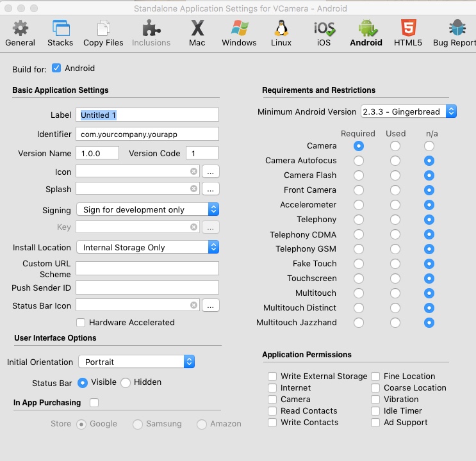
Task: Uncheck the Build for Android checkbox
Action: tap(56, 69)
